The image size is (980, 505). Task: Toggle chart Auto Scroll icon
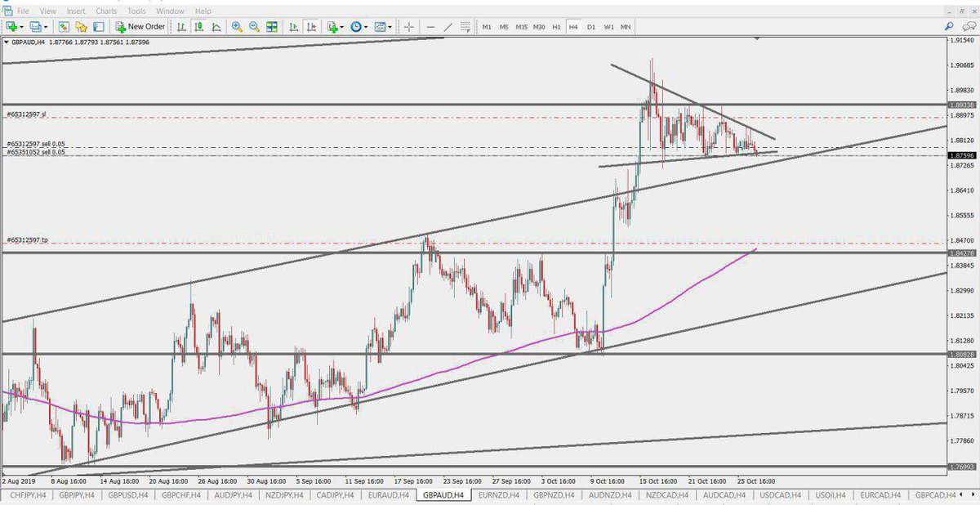tap(294, 26)
